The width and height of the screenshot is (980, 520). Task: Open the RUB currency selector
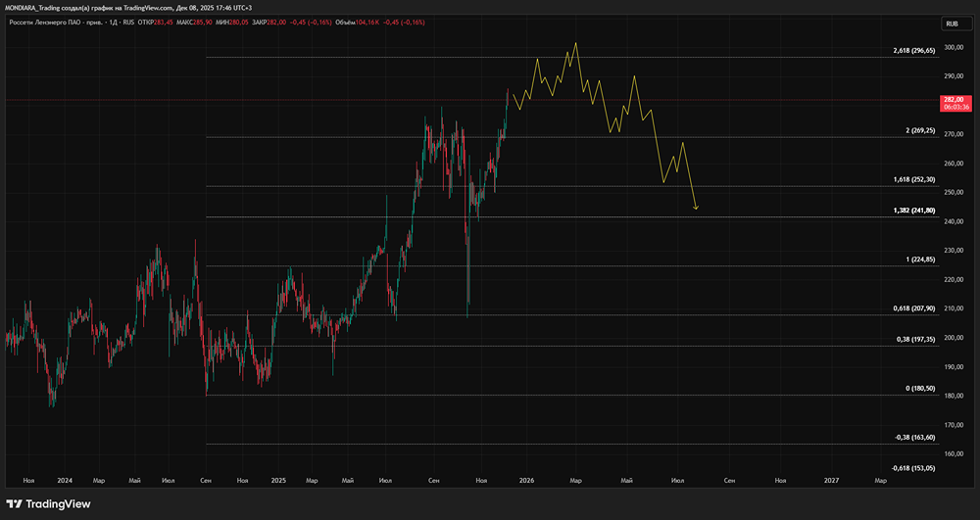tap(952, 23)
